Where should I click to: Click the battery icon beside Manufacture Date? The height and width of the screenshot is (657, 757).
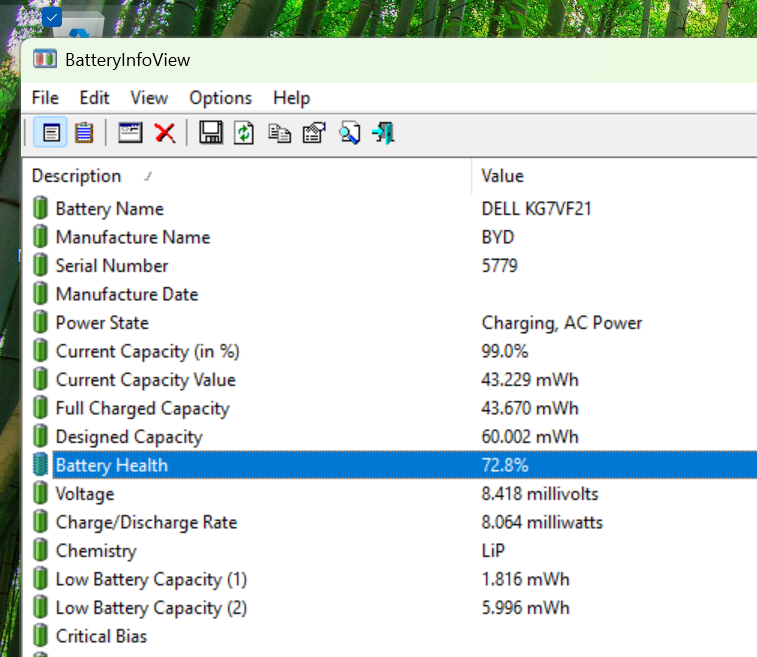[41, 294]
